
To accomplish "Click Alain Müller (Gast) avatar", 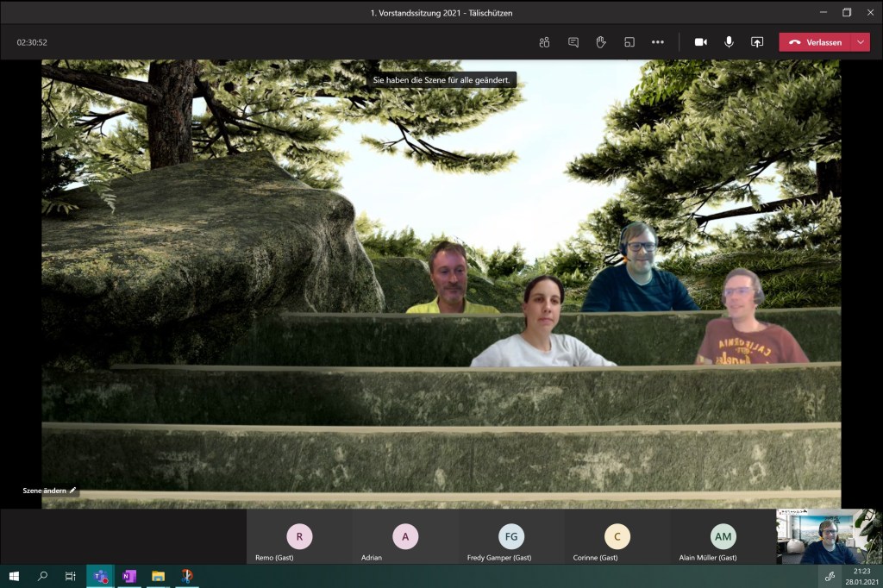I will 723,537.
